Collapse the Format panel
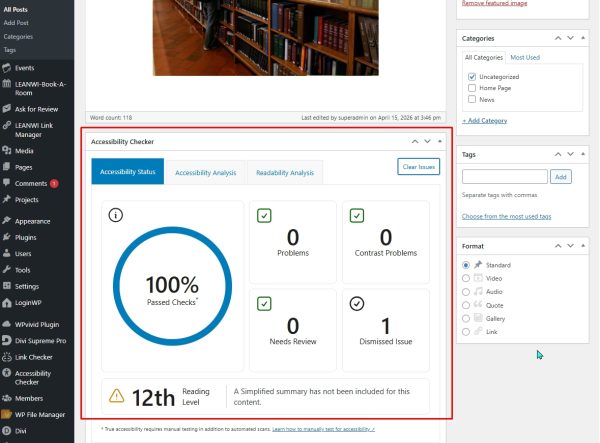600x443 pixels. point(583,246)
